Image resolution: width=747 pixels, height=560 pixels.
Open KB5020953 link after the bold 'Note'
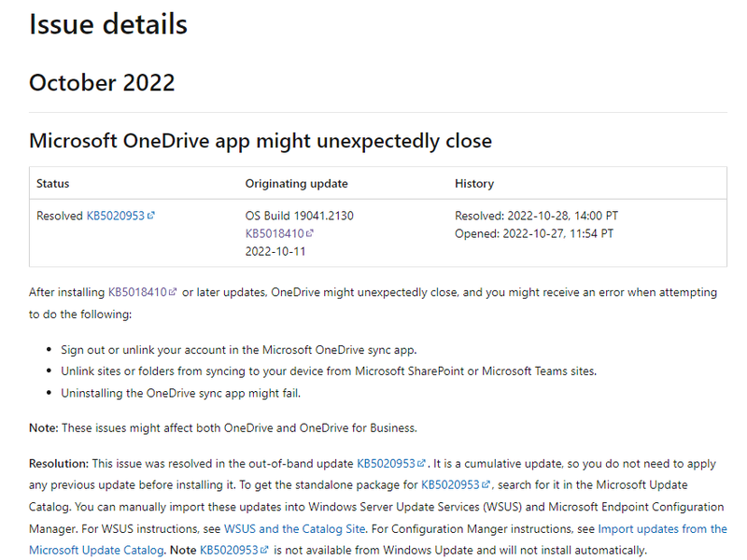coord(230,550)
